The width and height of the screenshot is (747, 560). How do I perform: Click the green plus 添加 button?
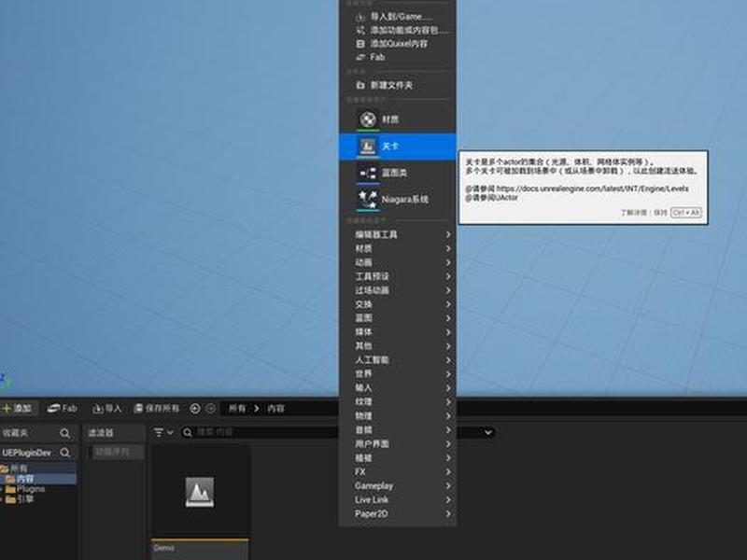click(x=18, y=409)
